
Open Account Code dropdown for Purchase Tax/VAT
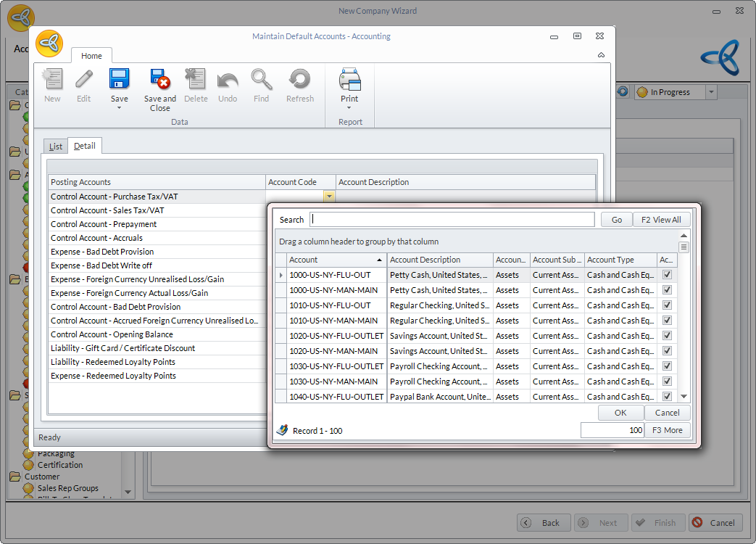point(329,197)
